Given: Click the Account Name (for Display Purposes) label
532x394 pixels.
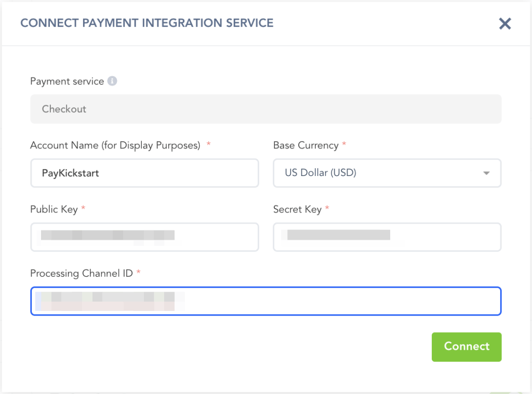Looking at the screenshot, I should click(x=115, y=145).
